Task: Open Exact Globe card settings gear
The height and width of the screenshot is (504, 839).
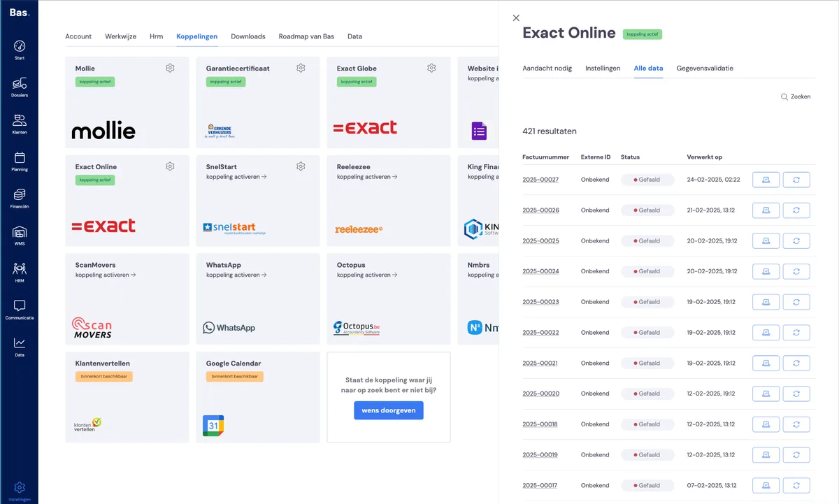Action: tap(431, 68)
